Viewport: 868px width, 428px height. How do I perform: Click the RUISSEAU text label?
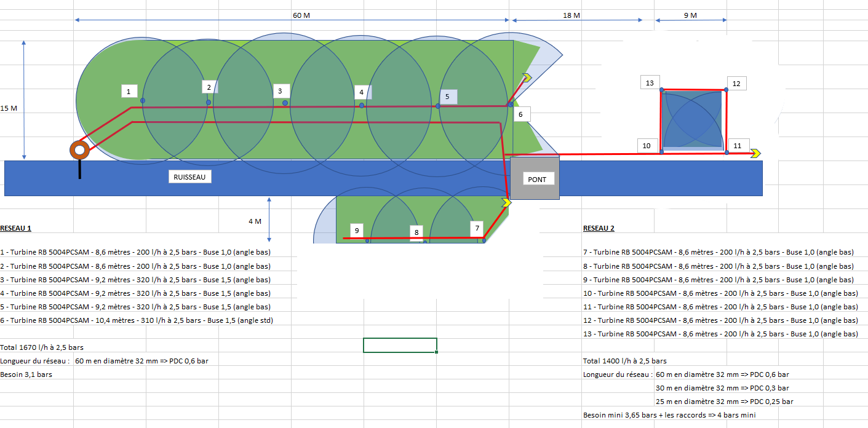click(190, 177)
